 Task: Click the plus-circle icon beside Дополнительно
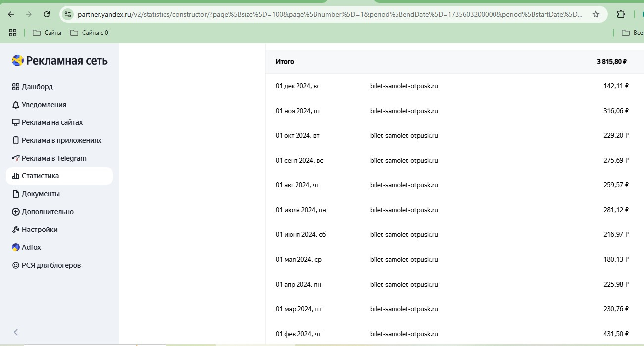pos(16,212)
